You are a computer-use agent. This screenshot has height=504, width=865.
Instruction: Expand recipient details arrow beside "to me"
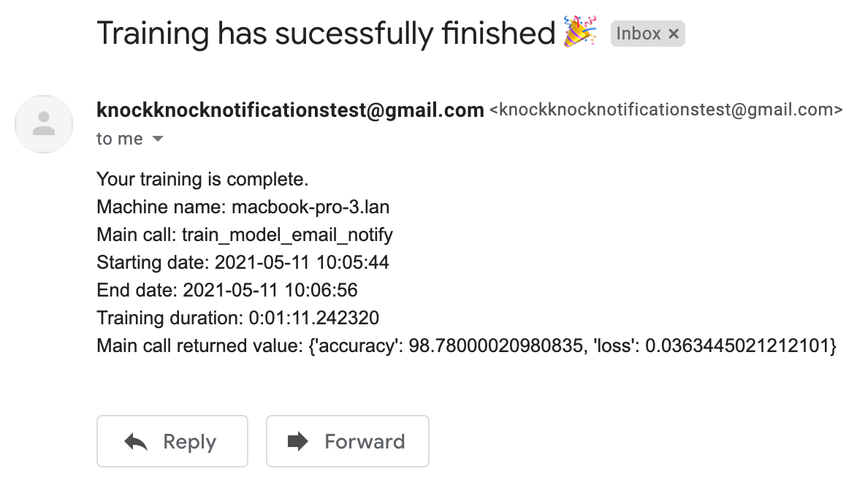[x=158, y=139]
